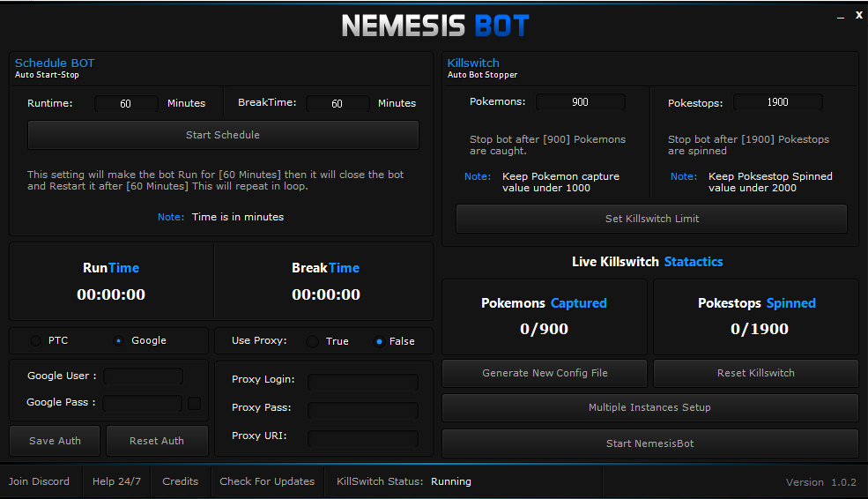The image size is (868, 499).
Task: Save Auth credentials
Action: 55,441
